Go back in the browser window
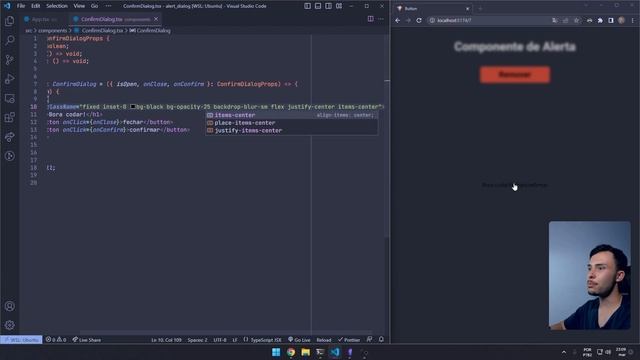The height and width of the screenshot is (360, 640). 398,20
